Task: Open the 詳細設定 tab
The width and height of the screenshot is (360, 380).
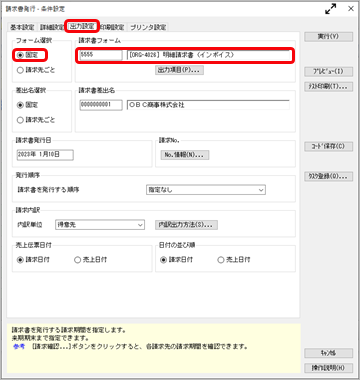Action: click(x=52, y=27)
